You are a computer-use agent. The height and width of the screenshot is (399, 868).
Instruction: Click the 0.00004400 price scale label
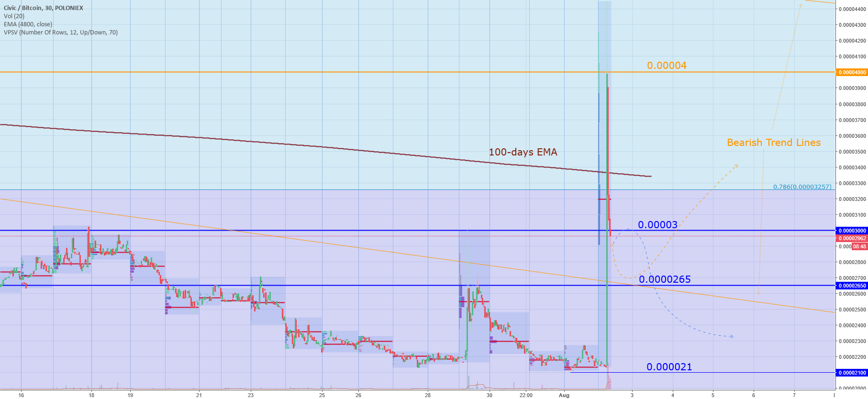pos(852,9)
